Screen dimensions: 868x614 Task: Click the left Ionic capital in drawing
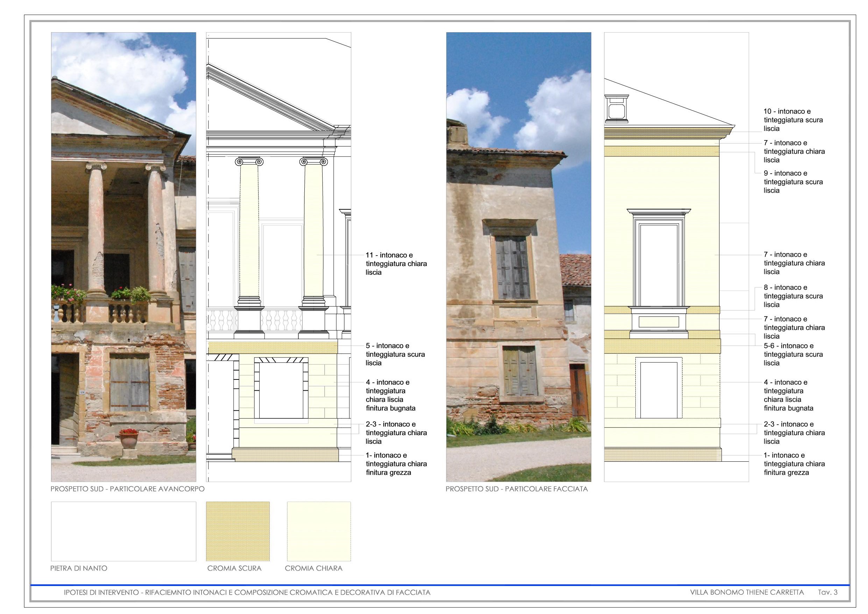click(249, 162)
